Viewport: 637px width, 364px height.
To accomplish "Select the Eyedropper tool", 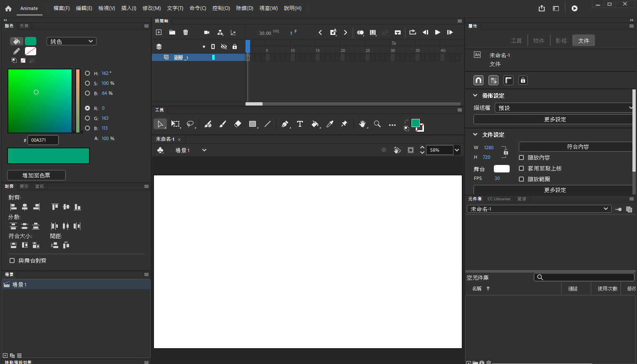I will (x=330, y=124).
